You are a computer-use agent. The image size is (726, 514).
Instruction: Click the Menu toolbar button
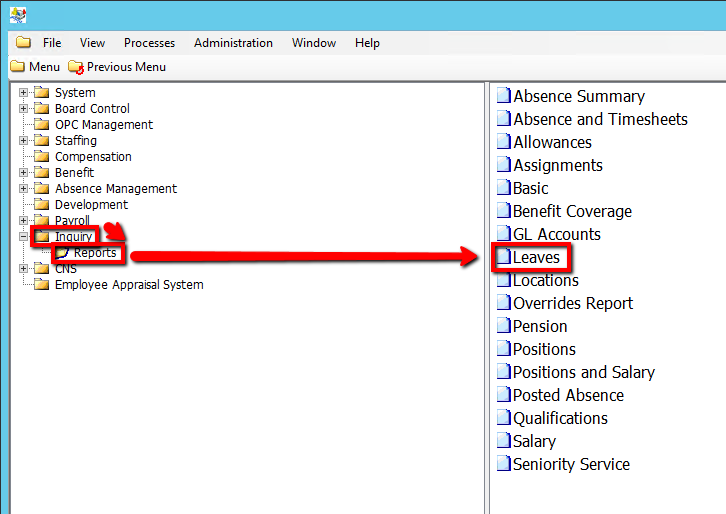point(35,67)
